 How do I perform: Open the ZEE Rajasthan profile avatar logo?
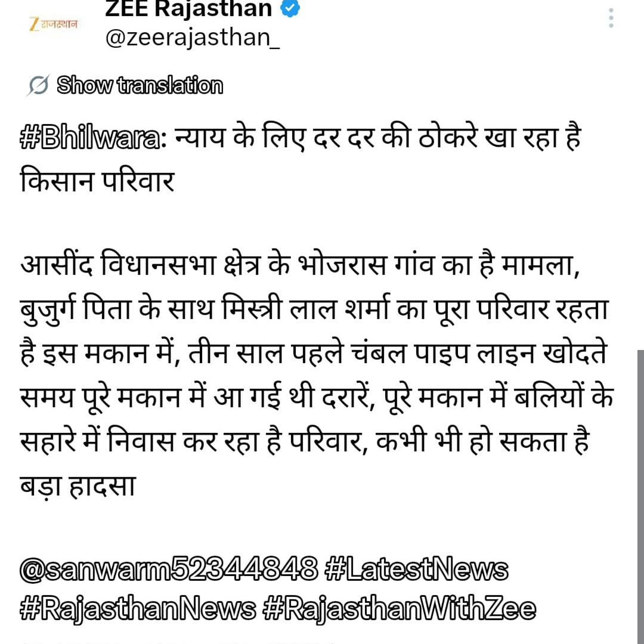click(x=54, y=24)
